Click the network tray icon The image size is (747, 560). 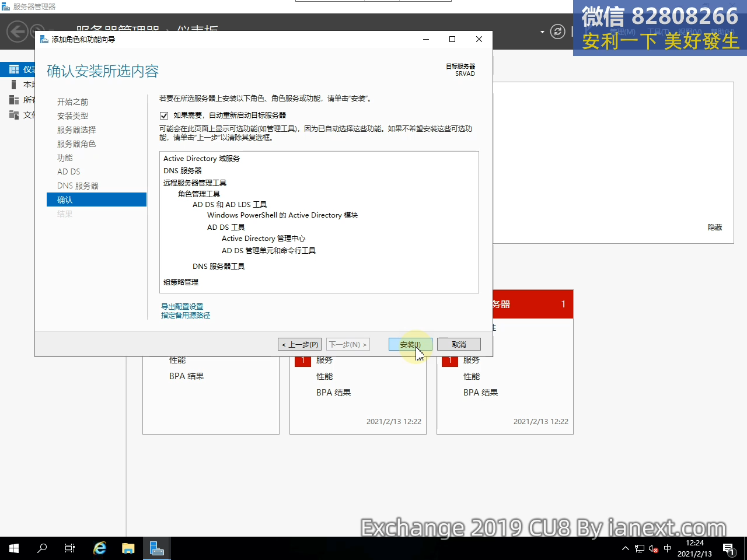(640, 548)
